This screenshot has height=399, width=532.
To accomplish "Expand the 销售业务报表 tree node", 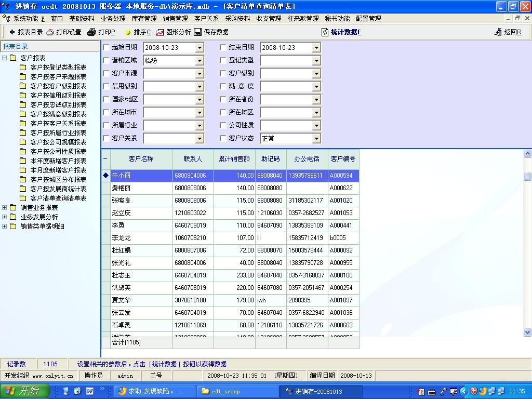I will (5, 208).
